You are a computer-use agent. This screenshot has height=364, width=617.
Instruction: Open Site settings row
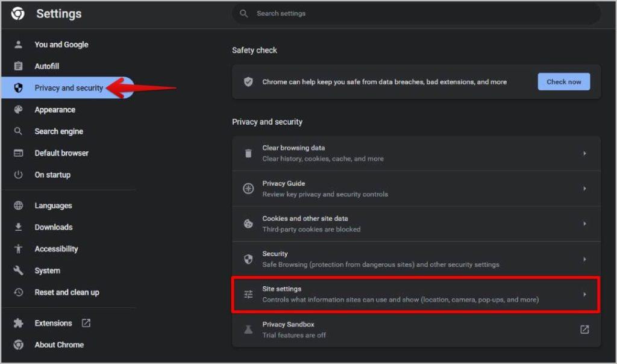416,294
